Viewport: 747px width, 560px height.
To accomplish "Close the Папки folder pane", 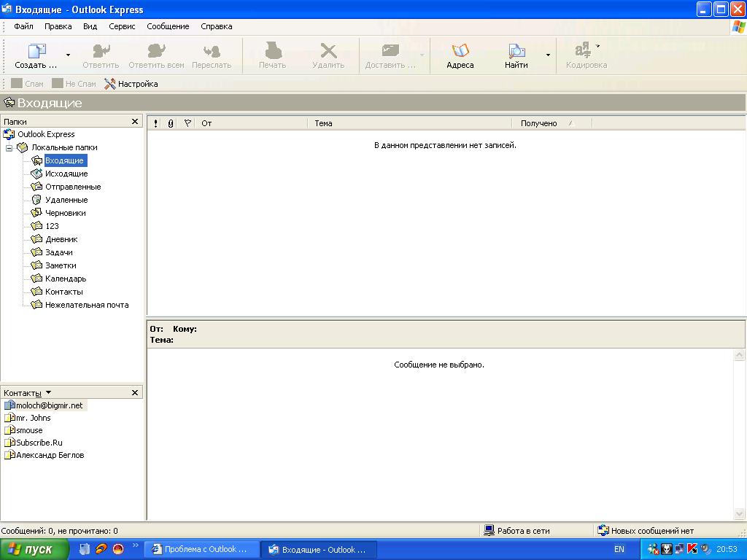I will (x=135, y=122).
